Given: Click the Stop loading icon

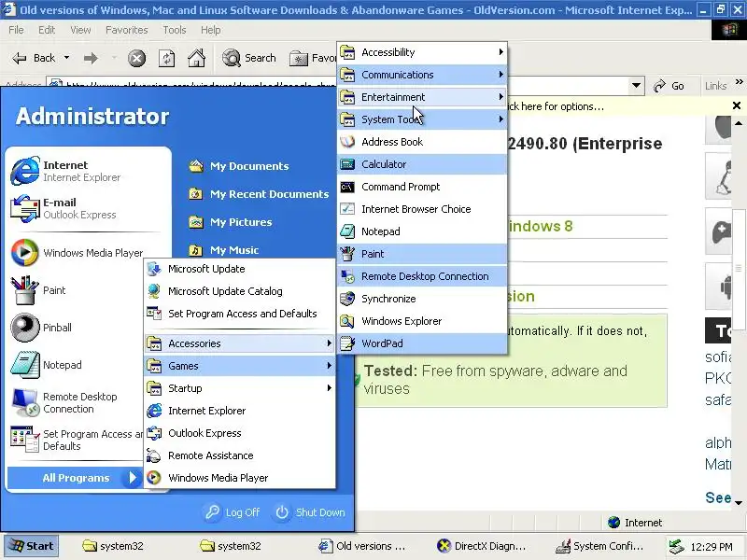Looking at the screenshot, I should [136, 58].
